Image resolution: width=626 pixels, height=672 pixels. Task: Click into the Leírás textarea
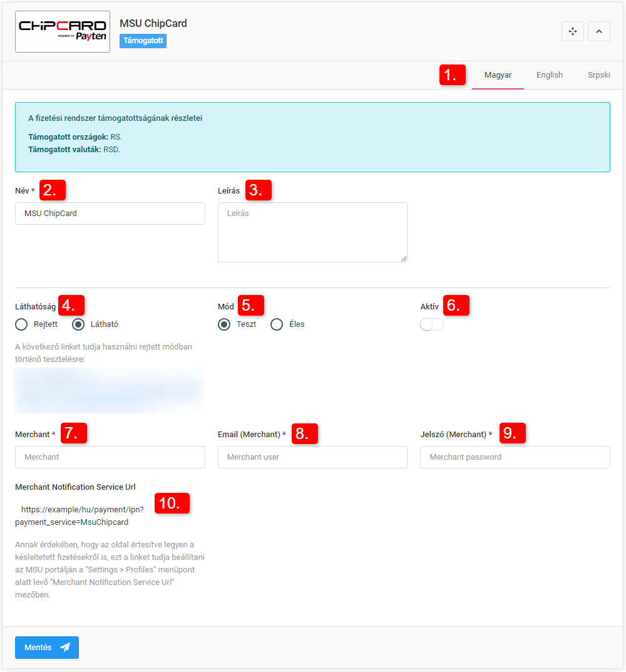[312, 232]
